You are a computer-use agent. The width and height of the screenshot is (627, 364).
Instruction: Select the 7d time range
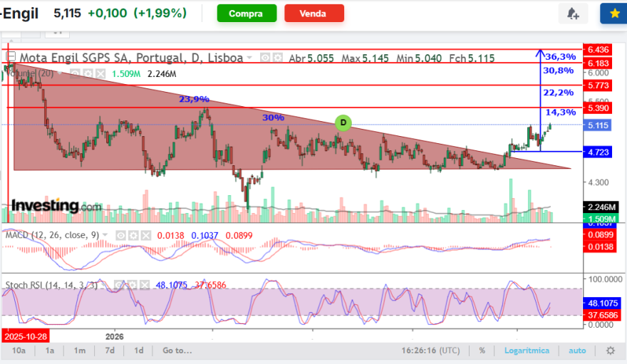110,350
